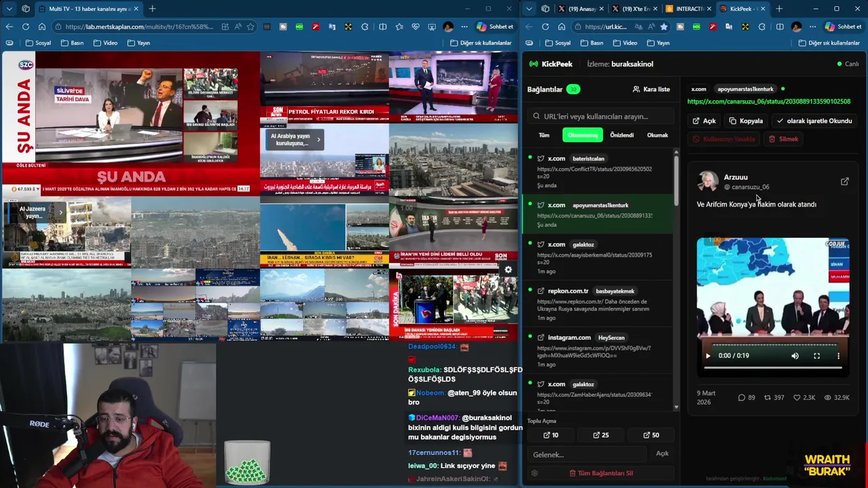Open Yayın bookmarks folder in left browser
Screen dimensions: 868x488
138,43
